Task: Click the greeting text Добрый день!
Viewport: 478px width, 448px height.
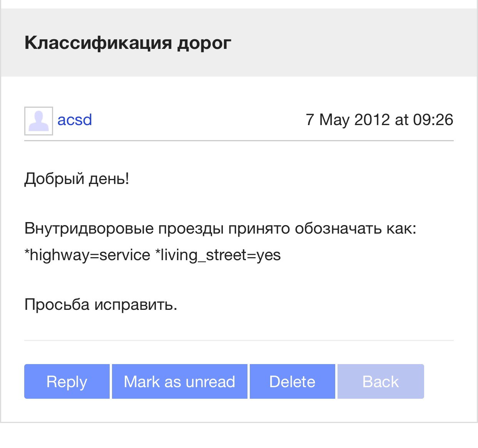Action: point(77,179)
